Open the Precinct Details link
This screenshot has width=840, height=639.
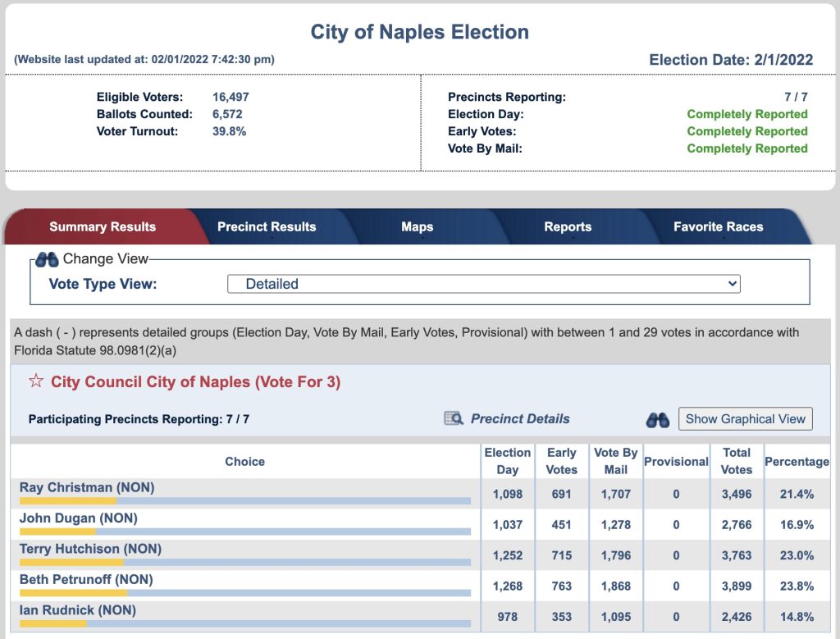point(519,418)
